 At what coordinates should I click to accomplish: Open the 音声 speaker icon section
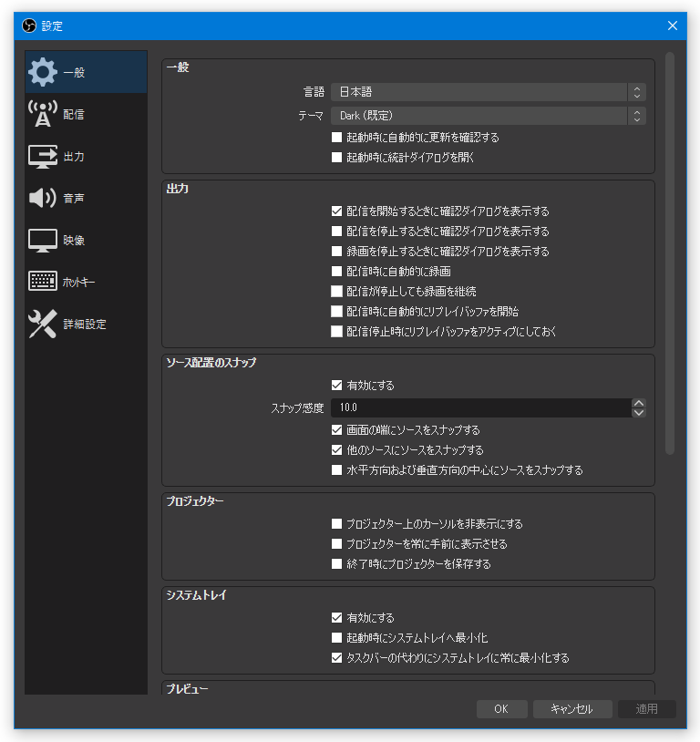43,198
